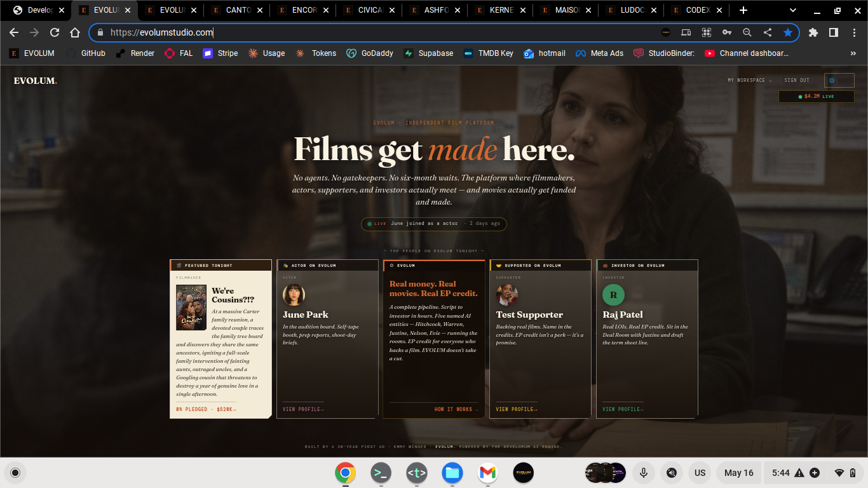Open the Chrome three-dot menu
868x488 pixels.
coord(854,32)
